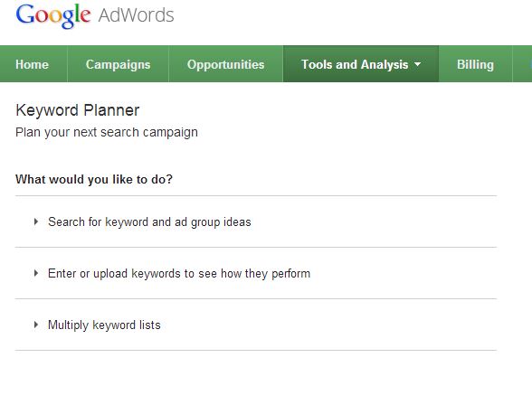Choose 'Enter or upload keywords to see how they perform'
Viewport: 532px width, 405px height.
point(179,274)
